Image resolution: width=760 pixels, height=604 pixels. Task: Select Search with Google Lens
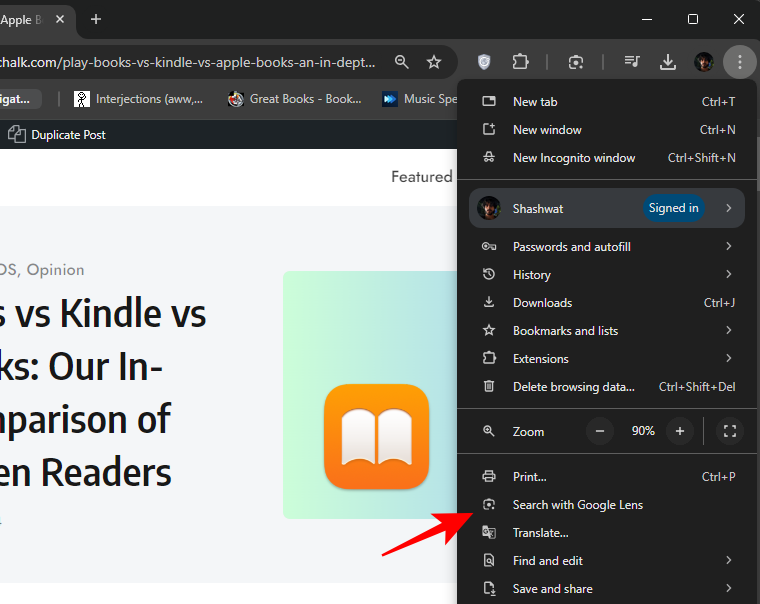pyautogui.click(x=577, y=505)
